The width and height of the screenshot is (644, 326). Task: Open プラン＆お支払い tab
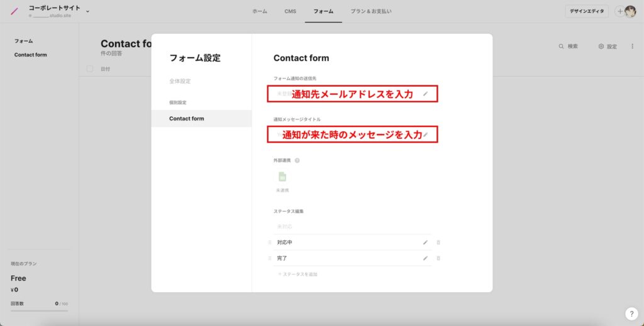coord(371,11)
